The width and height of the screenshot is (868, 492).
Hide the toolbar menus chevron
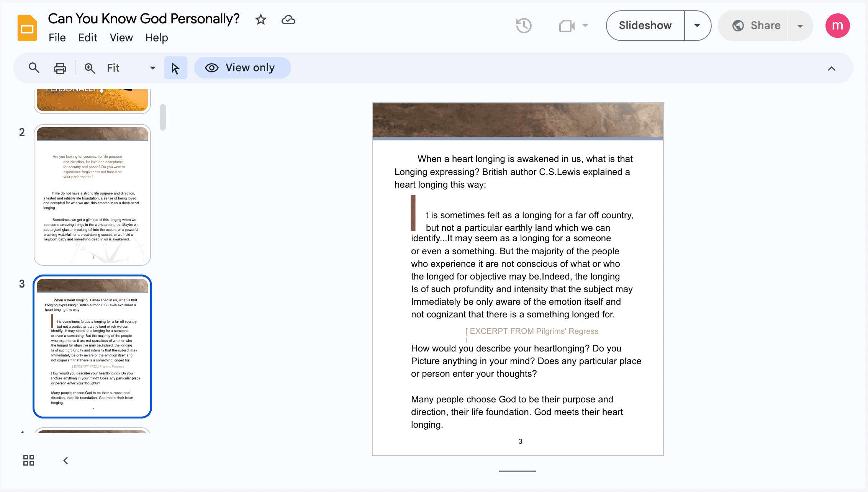[831, 69]
